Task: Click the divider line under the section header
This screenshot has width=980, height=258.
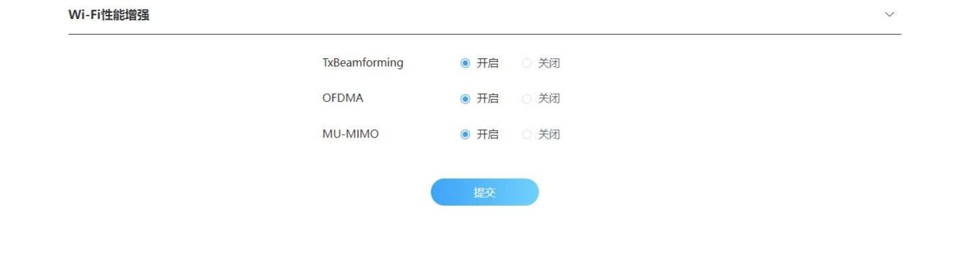Action: point(485,34)
